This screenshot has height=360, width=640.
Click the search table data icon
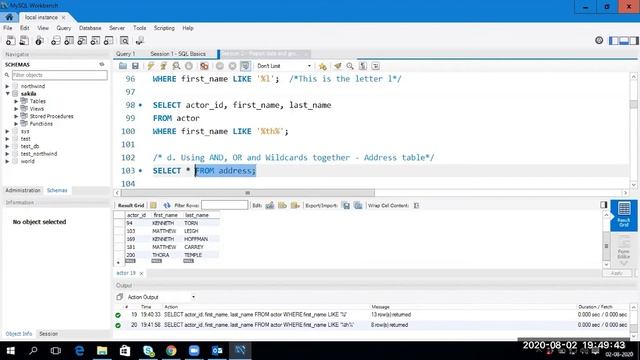coord(124,40)
